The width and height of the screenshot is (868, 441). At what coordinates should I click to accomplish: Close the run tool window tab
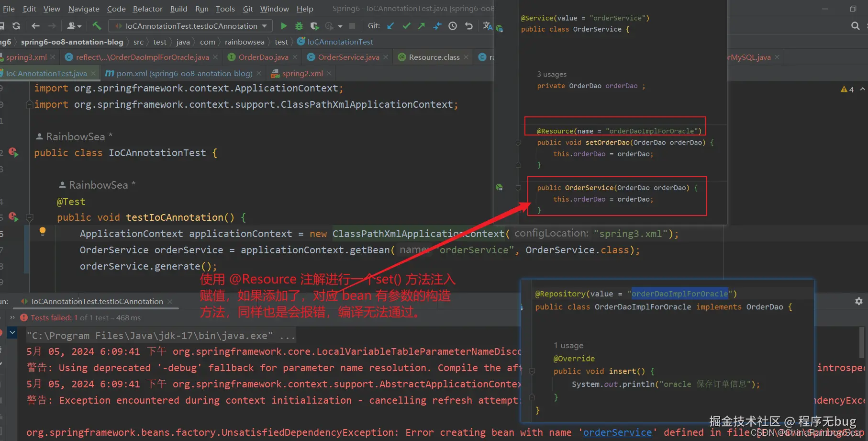coord(170,302)
